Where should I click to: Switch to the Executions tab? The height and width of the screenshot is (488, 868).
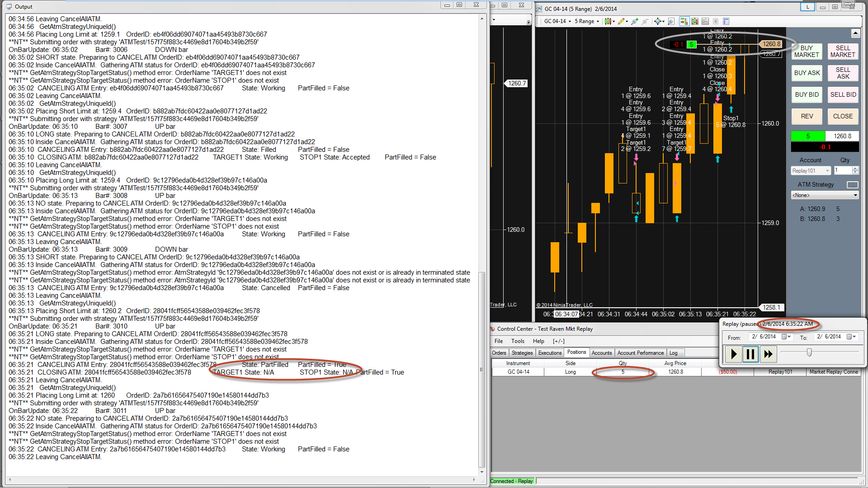click(x=550, y=353)
